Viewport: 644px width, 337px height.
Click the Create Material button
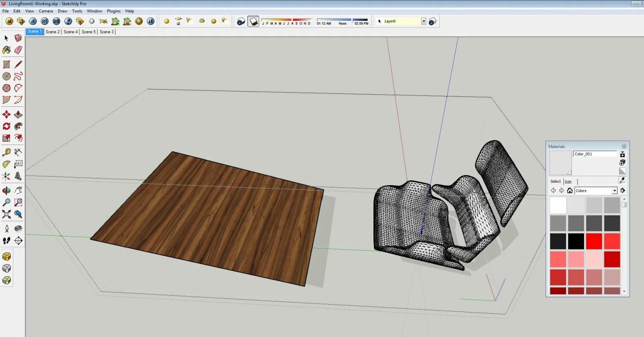point(622,163)
